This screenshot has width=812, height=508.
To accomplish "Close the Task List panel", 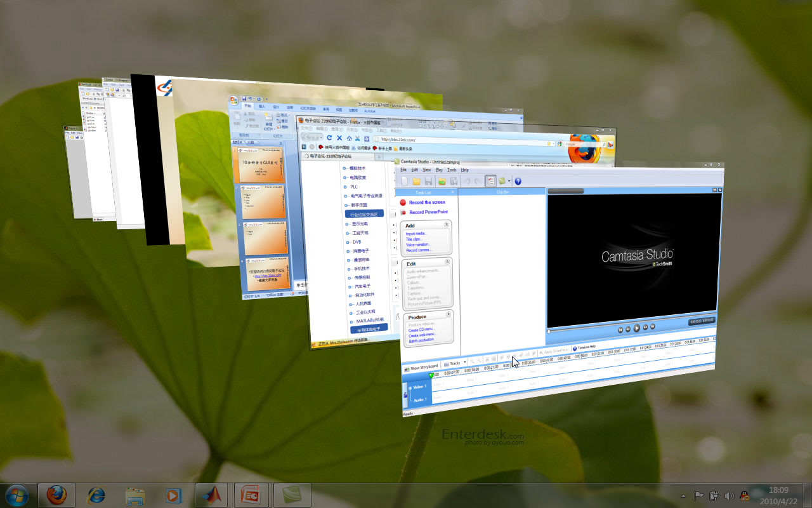I will pos(452,192).
